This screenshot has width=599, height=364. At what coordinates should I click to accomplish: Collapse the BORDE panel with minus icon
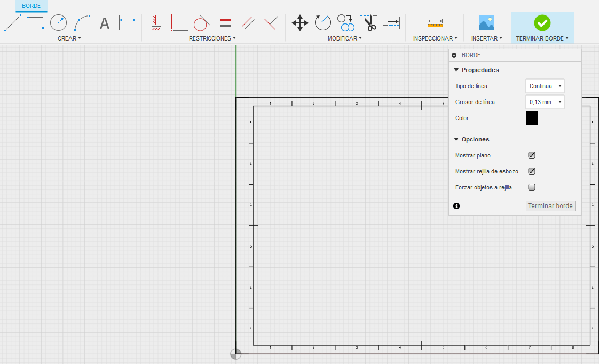tap(454, 55)
